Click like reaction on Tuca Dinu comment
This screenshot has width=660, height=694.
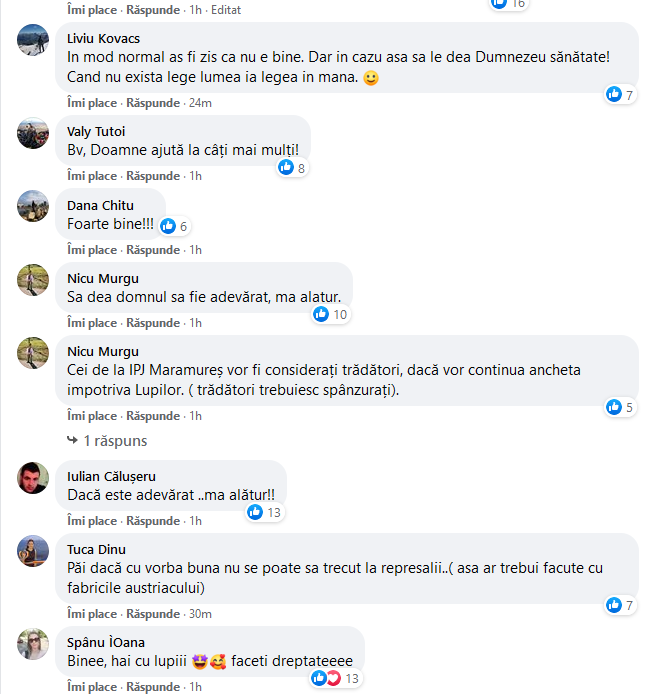(x=614, y=605)
